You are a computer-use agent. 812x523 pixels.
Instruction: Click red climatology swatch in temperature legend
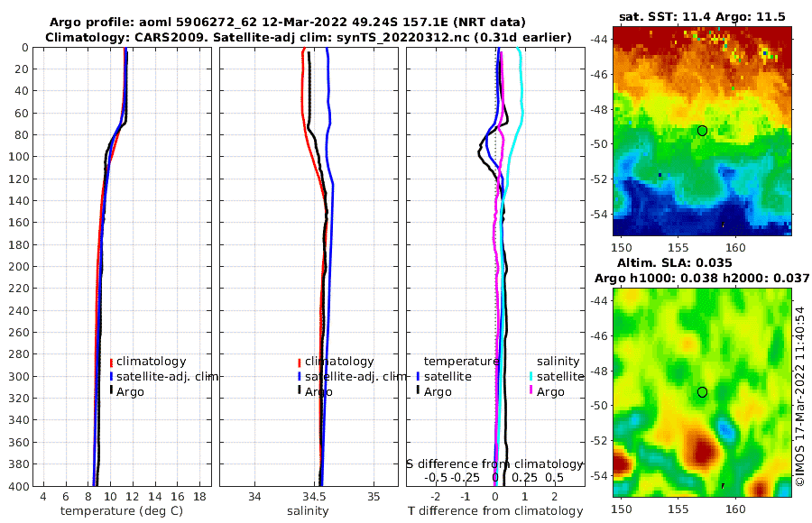point(111,362)
